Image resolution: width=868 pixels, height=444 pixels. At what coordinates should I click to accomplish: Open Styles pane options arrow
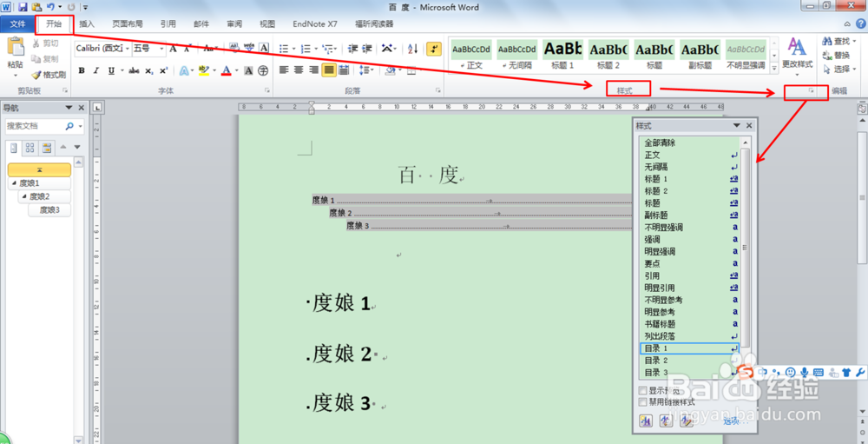click(x=737, y=126)
